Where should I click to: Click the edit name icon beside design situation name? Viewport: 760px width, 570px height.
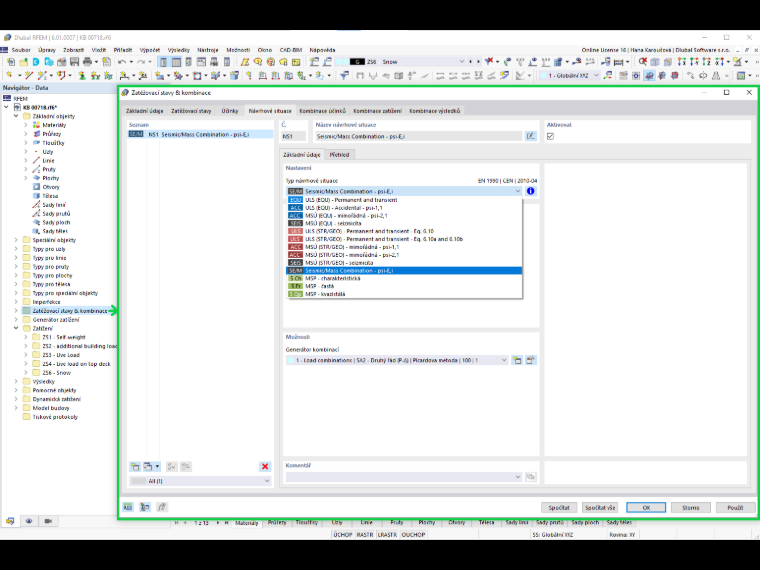tap(531, 136)
